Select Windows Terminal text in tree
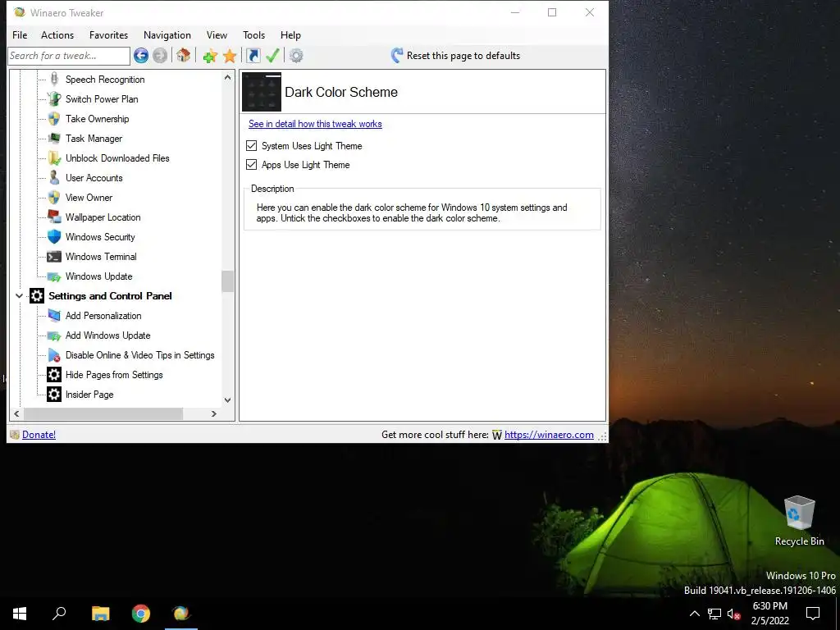 point(101,257)
